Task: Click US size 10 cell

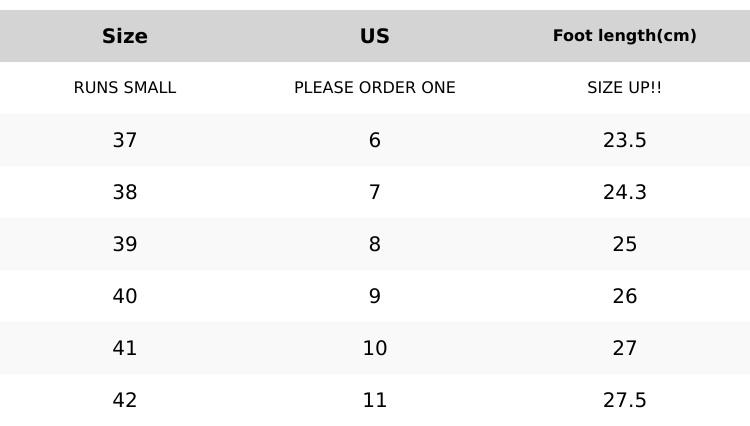Action: [x=375, y=348]
